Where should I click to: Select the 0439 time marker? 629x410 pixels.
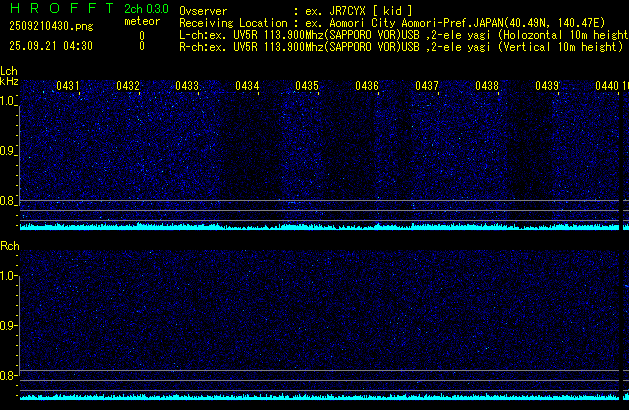click(x=546, y=87)
